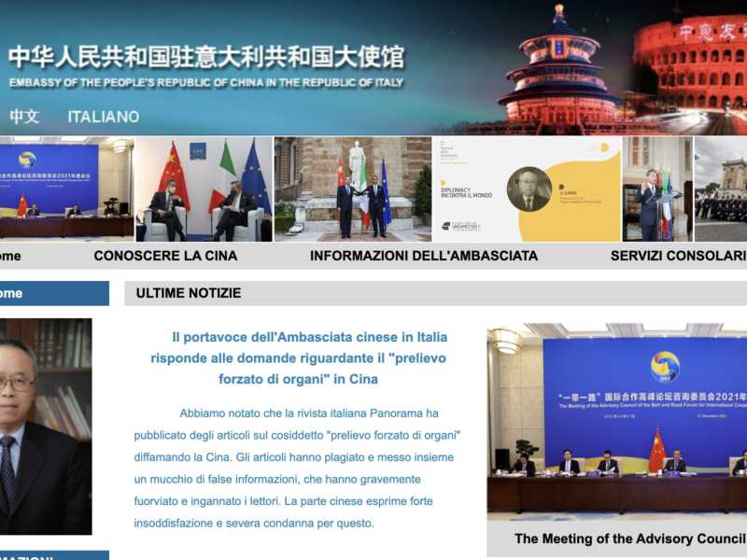Viewport: 747px width, 560px height.
Task: Click 'Embassy of the People's Republic of China' text
Action: 206,83
